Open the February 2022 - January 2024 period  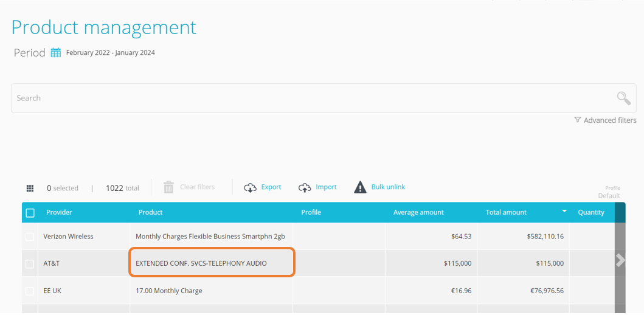click(111, 52)
